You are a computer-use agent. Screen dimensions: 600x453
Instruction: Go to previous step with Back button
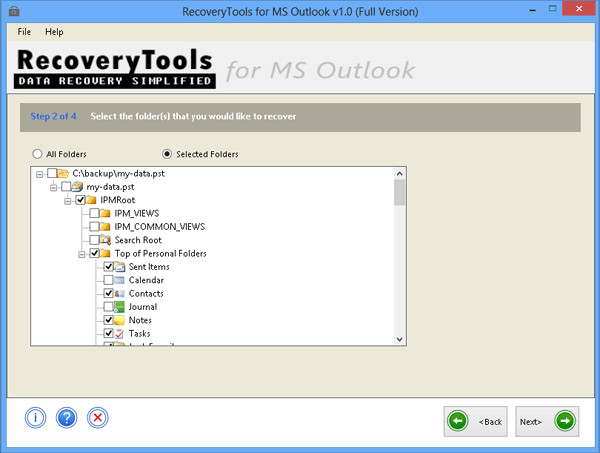475,421
